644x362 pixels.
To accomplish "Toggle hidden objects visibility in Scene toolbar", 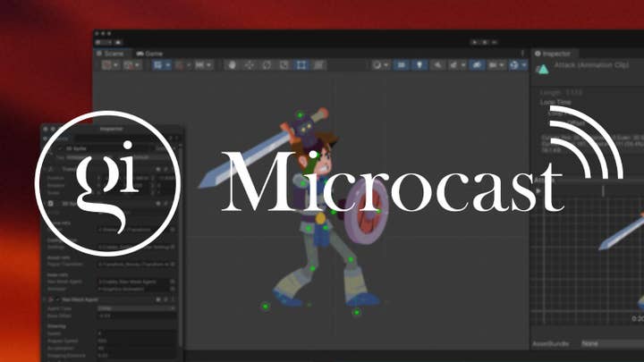I will click(477, 65).
